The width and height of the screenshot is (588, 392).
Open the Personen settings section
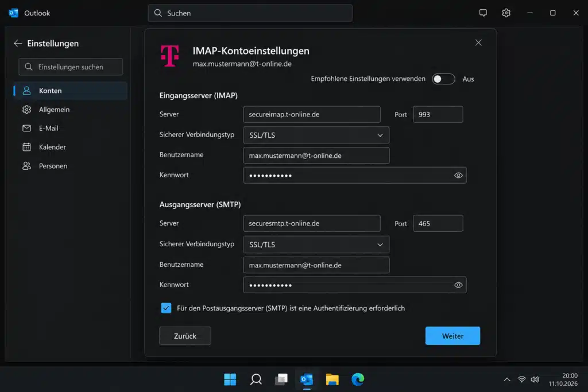(x=71, y=166)
